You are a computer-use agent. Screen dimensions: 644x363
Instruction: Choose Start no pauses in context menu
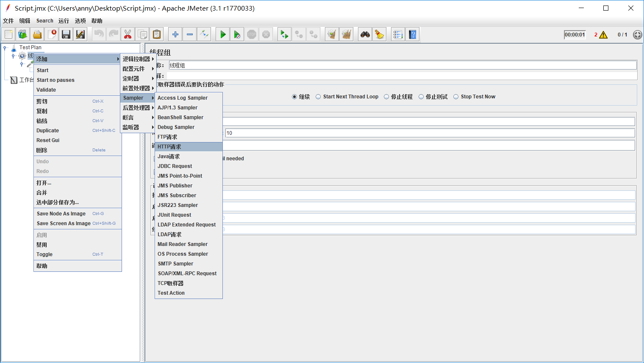tap(78, 80)
